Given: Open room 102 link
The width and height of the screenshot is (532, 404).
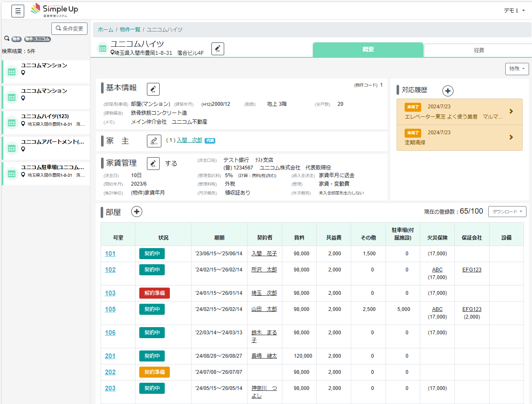Looking at the screenshot, I should [x=110, y=270].
